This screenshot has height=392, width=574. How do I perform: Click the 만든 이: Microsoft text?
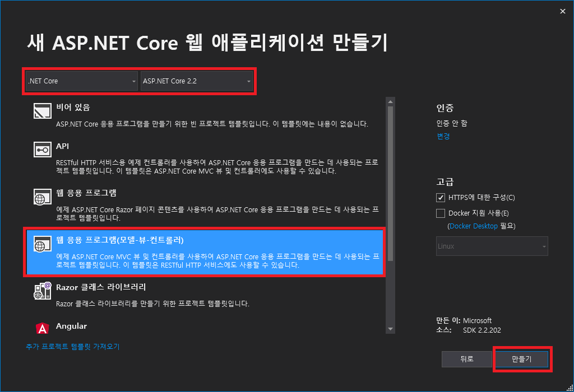click(464, 320)
